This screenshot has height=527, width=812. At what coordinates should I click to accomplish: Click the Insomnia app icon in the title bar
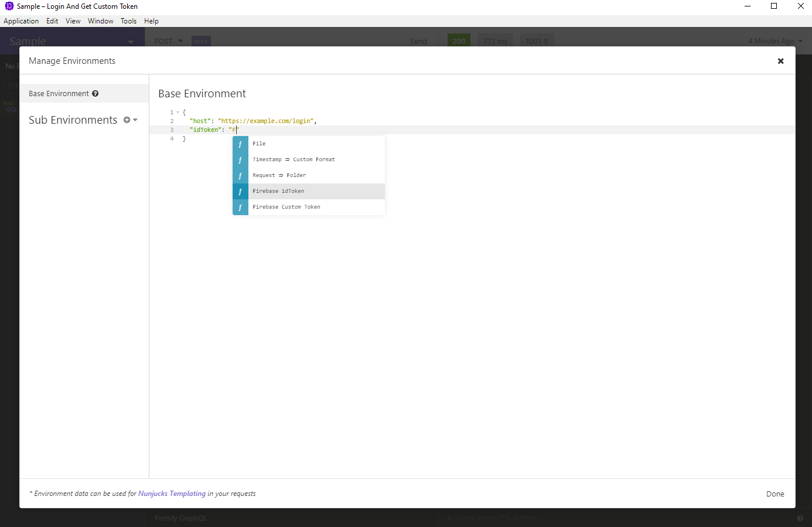(9, 6)
